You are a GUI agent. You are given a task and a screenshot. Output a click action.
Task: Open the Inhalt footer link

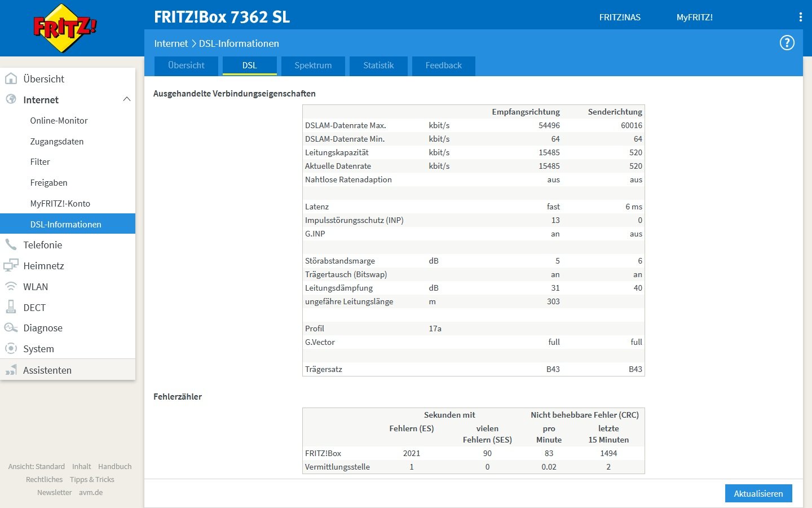(x=81, y=467)
